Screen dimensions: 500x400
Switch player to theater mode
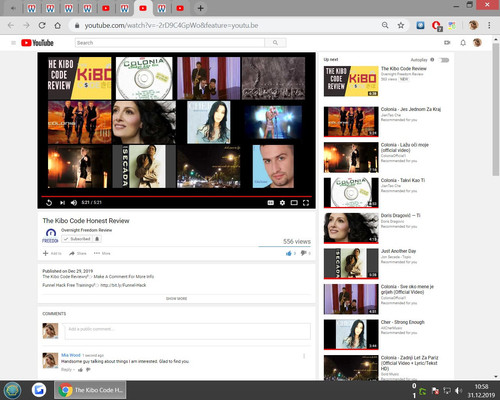(x=294, y=203)
